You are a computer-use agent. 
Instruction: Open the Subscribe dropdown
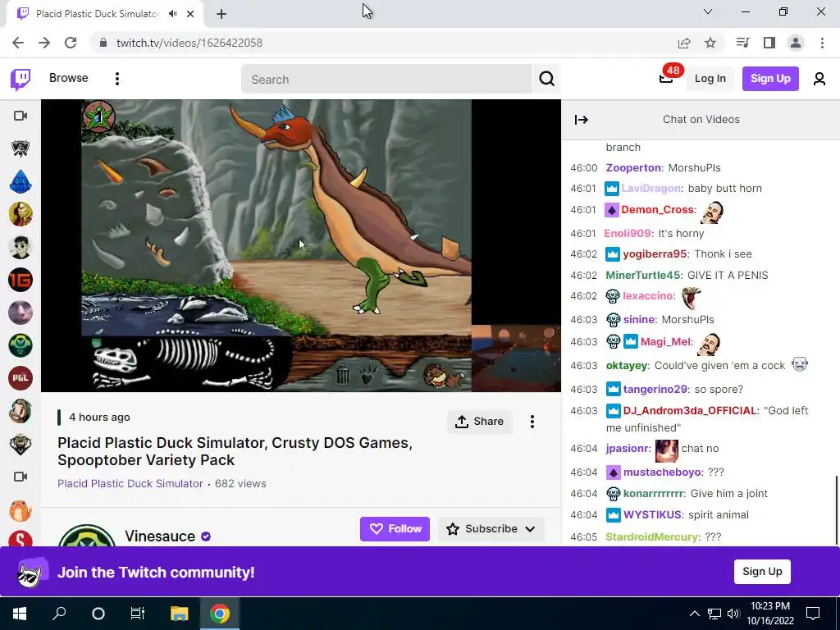click(x=491, y=529)
